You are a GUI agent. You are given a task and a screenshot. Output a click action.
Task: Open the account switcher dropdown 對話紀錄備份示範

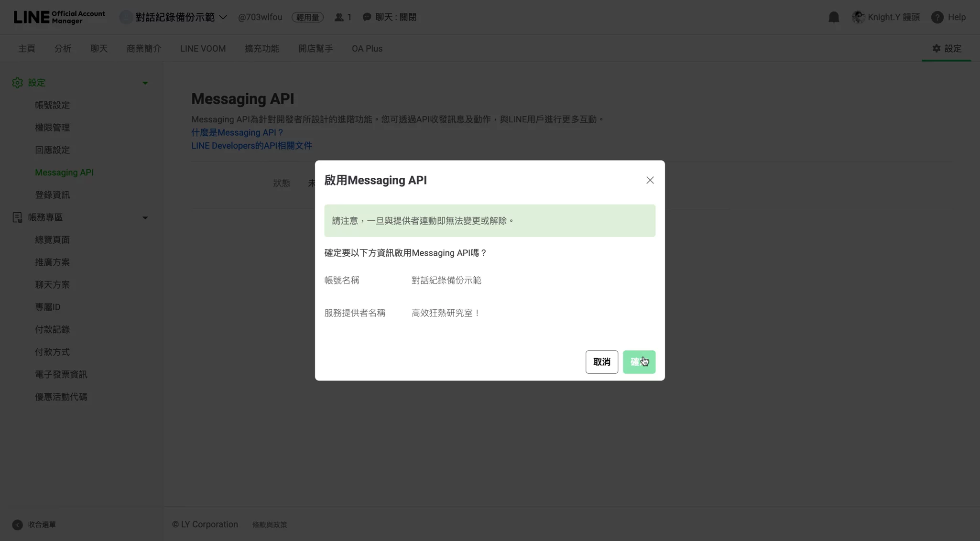[x=173, y=17]
